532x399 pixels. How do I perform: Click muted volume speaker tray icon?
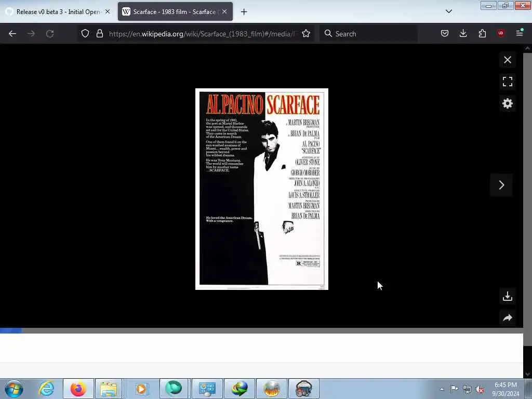(480, 389)
